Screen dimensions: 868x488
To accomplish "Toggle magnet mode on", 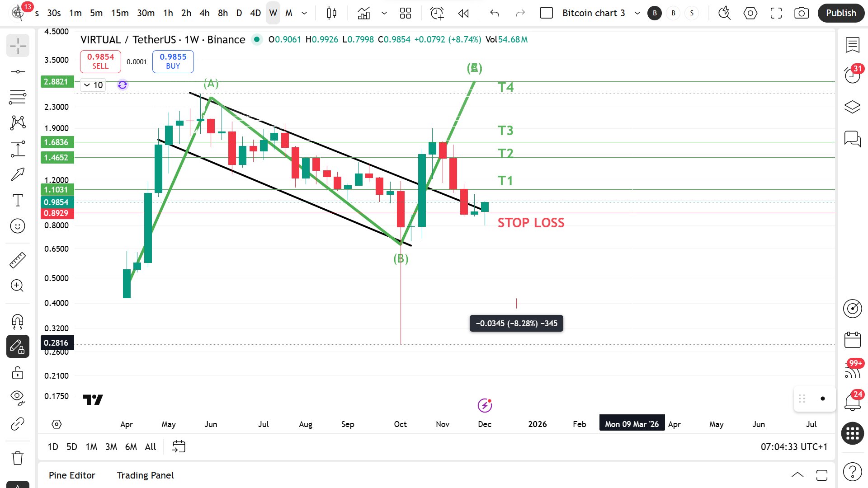I will 18,321.
